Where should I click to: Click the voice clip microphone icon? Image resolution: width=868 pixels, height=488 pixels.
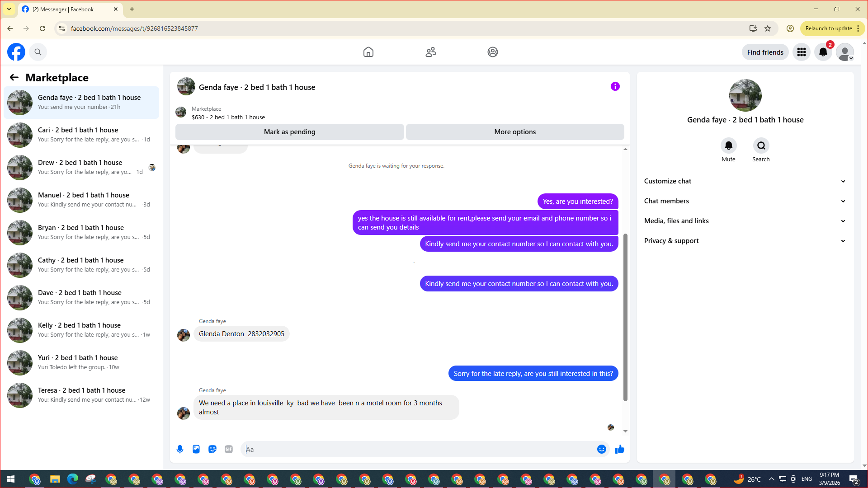[x=180, y=449]
